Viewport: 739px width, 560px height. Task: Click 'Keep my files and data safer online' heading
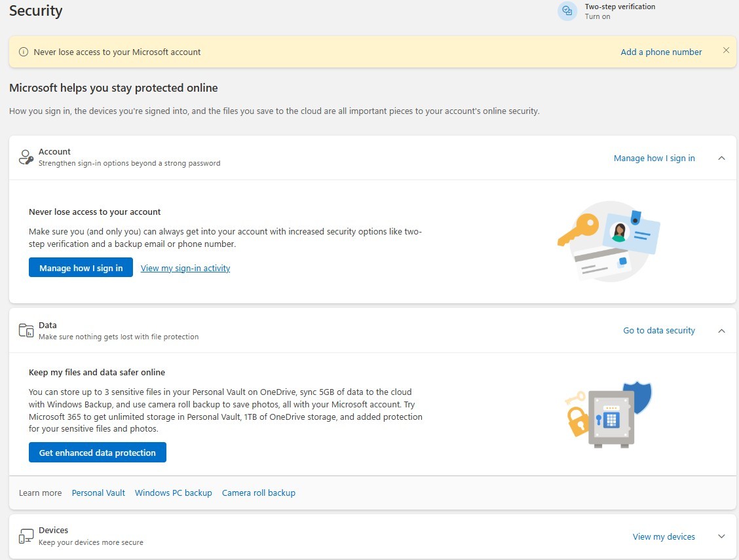96,372
